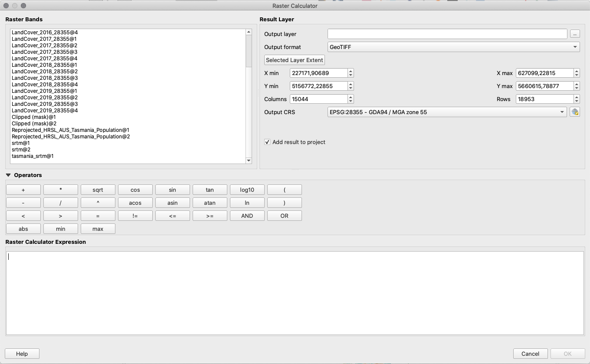590x364 pixels.
Task: Select LandCover_2018_28355@3 band
Action: click(45, 78)
